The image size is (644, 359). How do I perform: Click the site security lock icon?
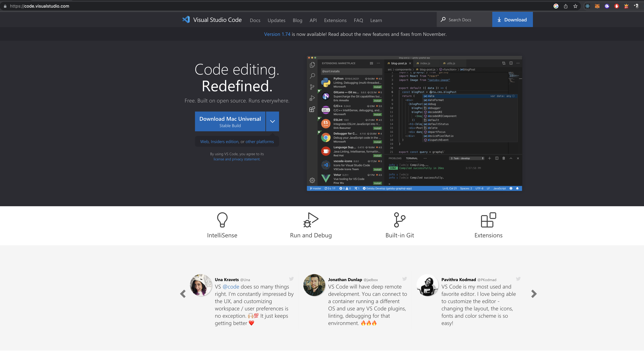point(5,6)
